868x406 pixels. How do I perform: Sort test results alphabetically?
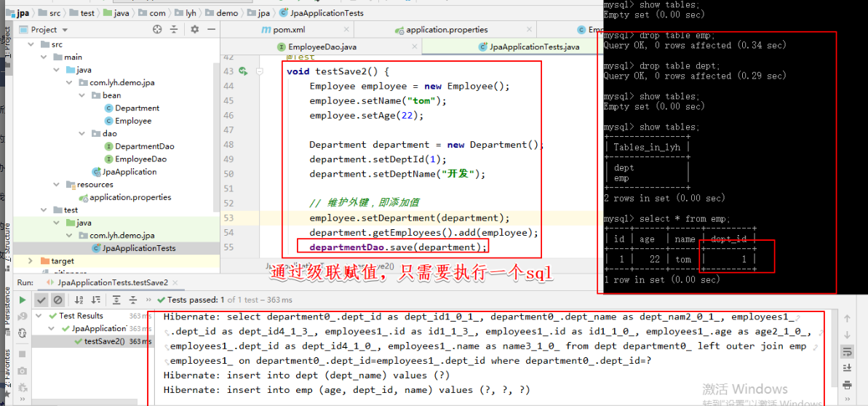click(x=79, y=300)
